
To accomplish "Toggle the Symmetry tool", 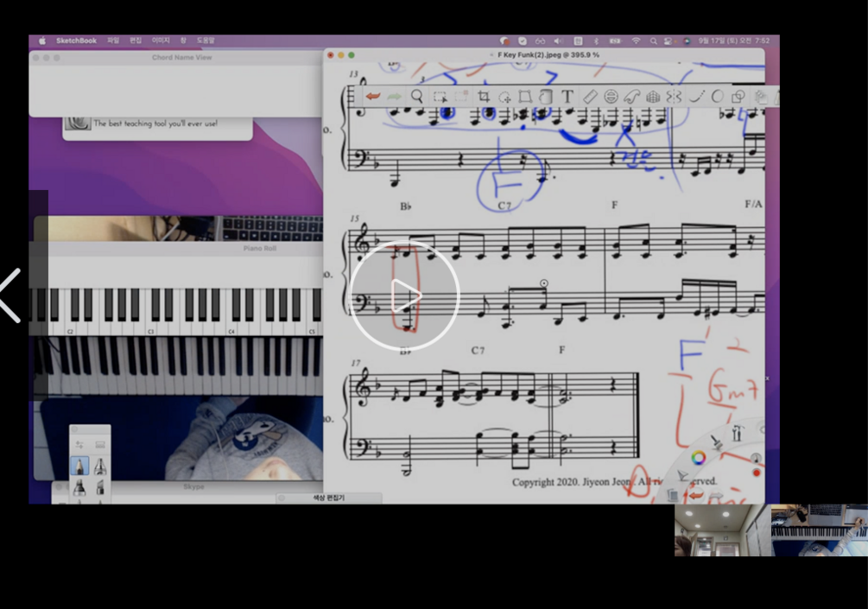I will 674,97.
